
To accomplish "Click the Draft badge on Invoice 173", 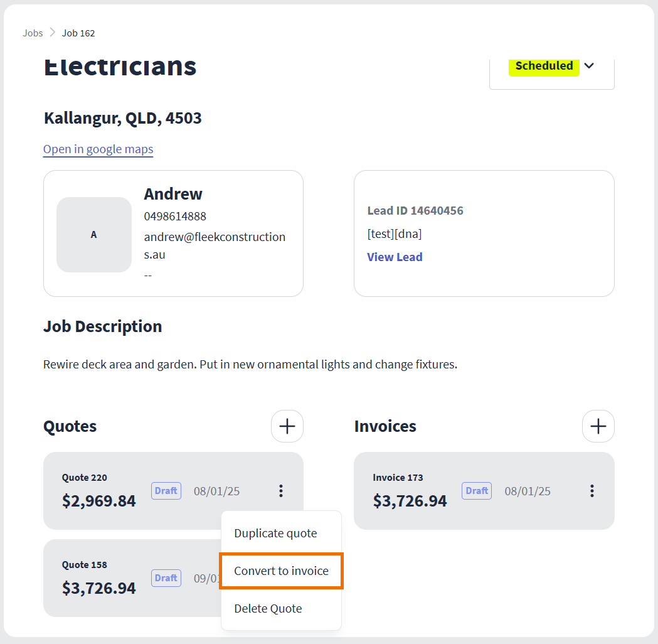I will click(x=477, y=491).
